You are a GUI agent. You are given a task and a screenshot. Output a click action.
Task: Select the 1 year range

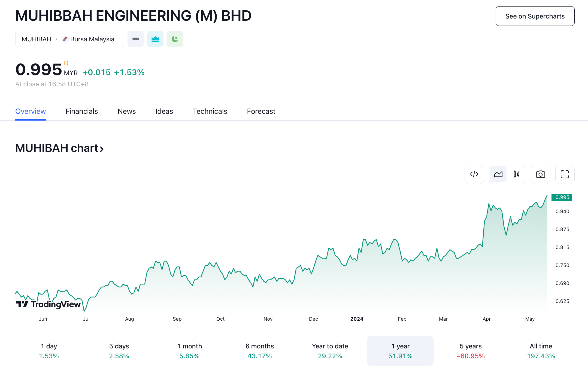click(x=400, y=351)
